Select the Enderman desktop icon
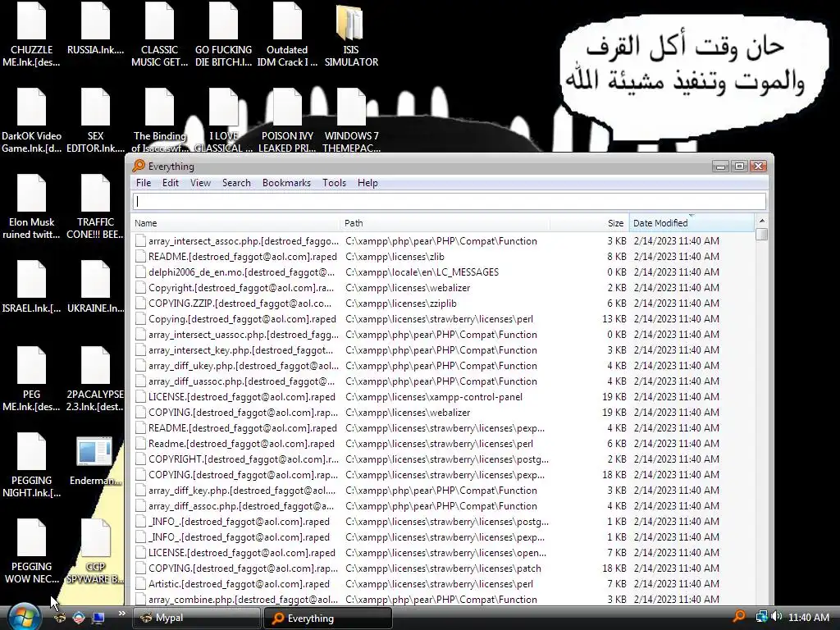 pyautogui.click(x=95, y=461)
